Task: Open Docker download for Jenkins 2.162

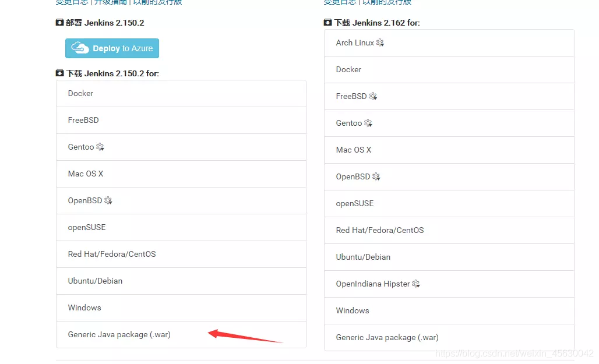Action: [449, 69]
